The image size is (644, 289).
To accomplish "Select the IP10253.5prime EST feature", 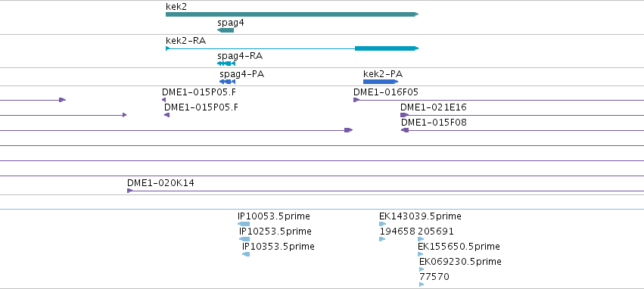I will (x=244, y=239).
